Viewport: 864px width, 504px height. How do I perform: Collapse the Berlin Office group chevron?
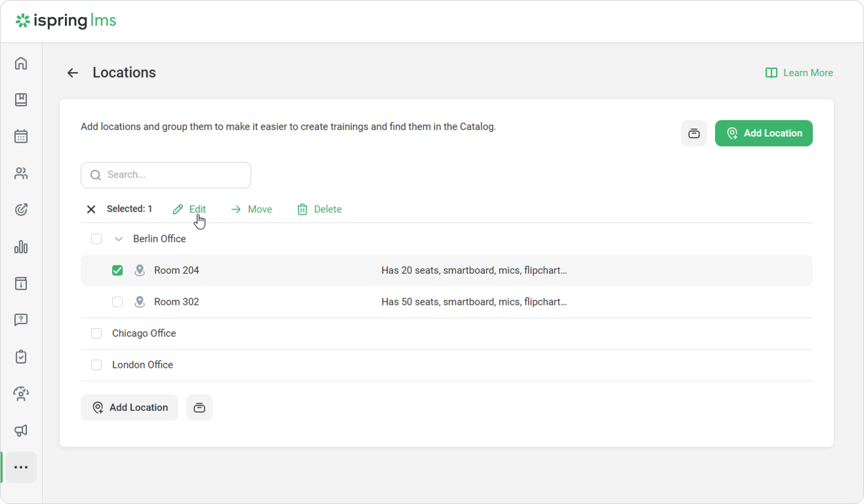[x=118, y=239]
